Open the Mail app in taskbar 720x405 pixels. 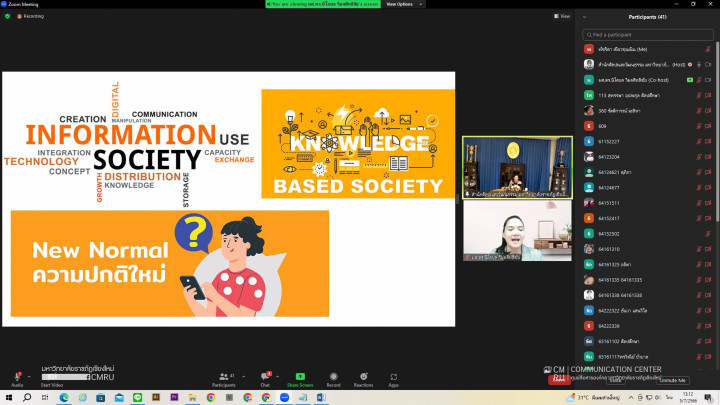click(x=119, y=398)
